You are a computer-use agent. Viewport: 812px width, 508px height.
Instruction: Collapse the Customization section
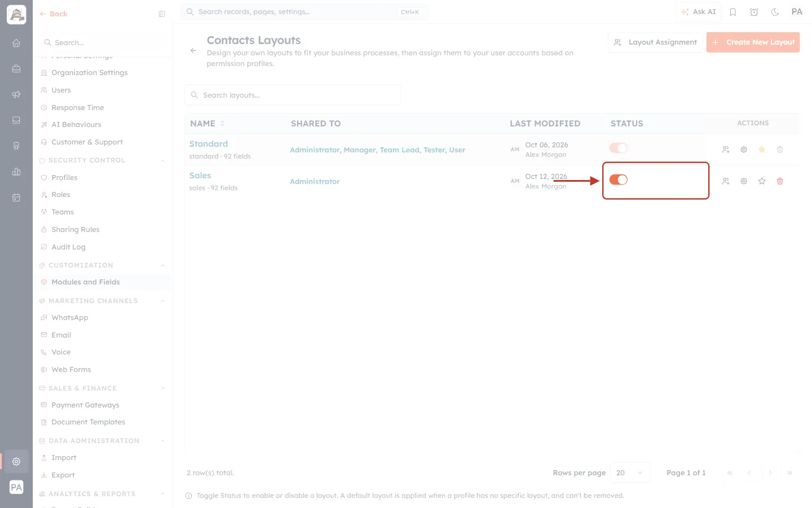(163, 266)
